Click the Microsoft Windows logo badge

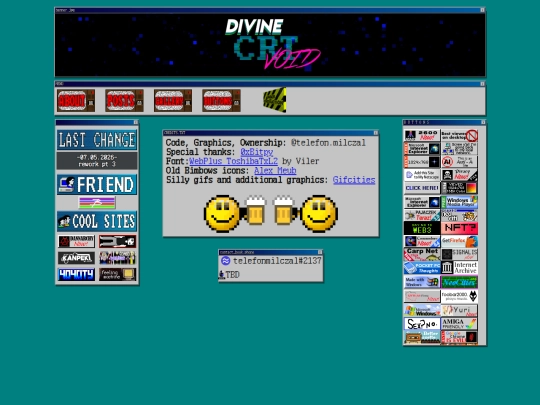point(422,310)
